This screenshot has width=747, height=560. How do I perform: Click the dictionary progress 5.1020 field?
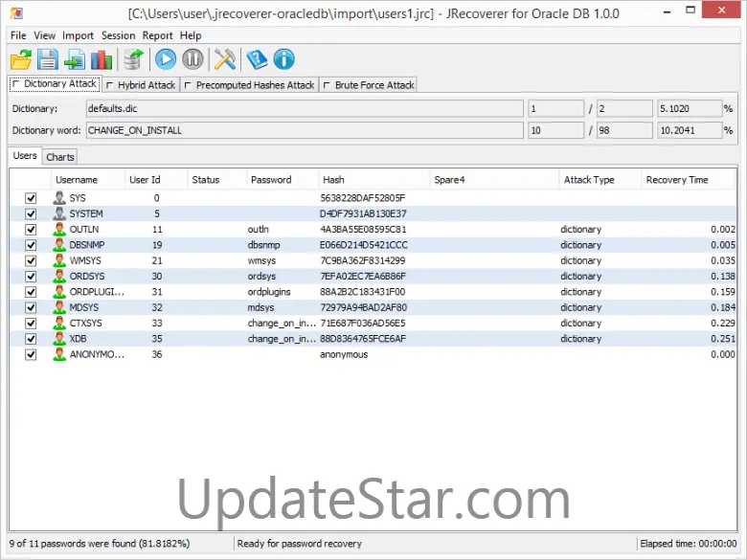pyautogui.click(x=690, y=108)
